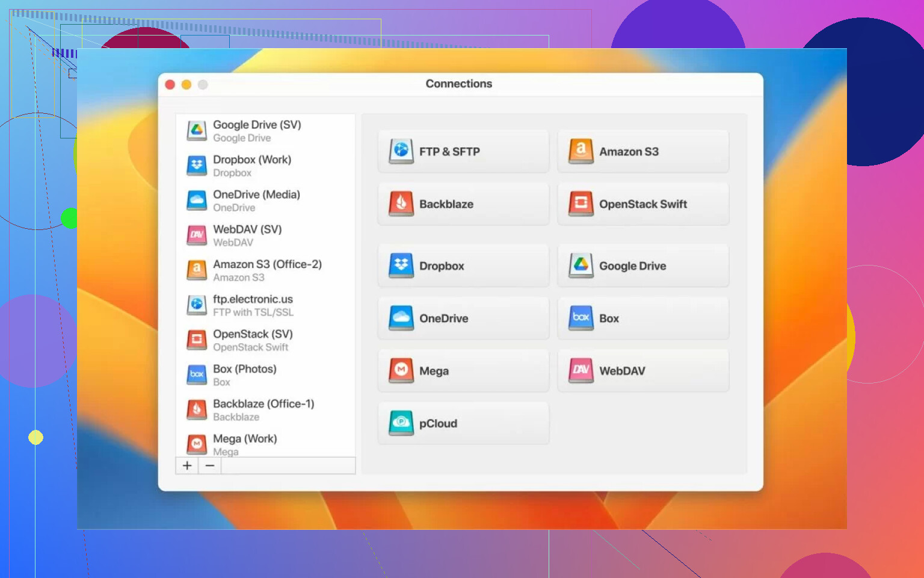Viewport: 924px width, 578px height.
Task: Click the pCloud icon in the grid
Action: point(401,423)
